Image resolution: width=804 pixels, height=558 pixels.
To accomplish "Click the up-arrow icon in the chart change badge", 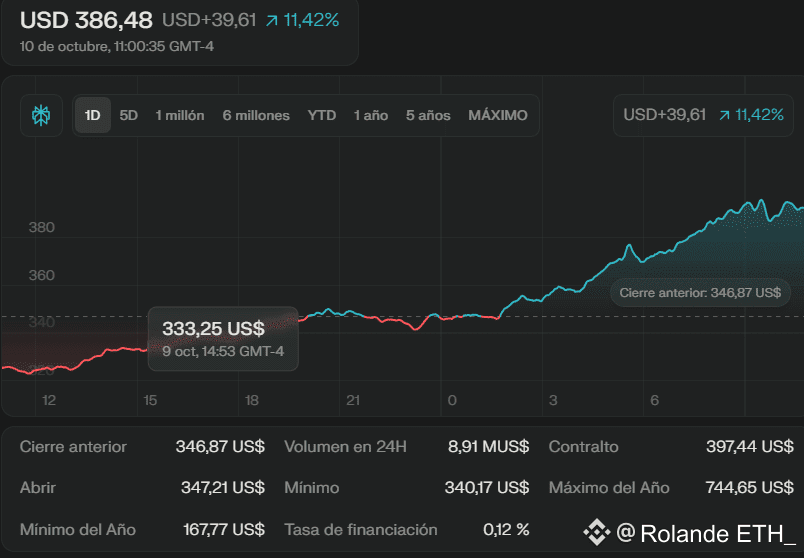I will click(723, 115).
